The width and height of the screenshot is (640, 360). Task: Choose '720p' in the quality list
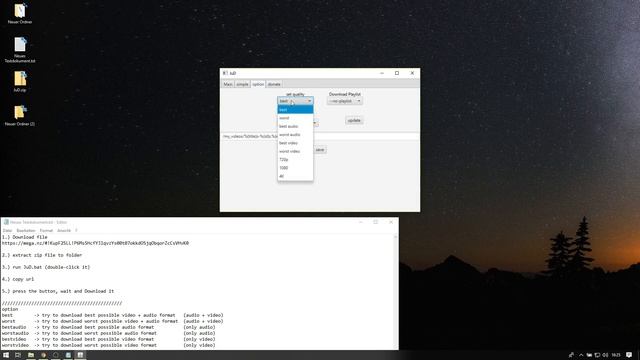tap(295, 160)
